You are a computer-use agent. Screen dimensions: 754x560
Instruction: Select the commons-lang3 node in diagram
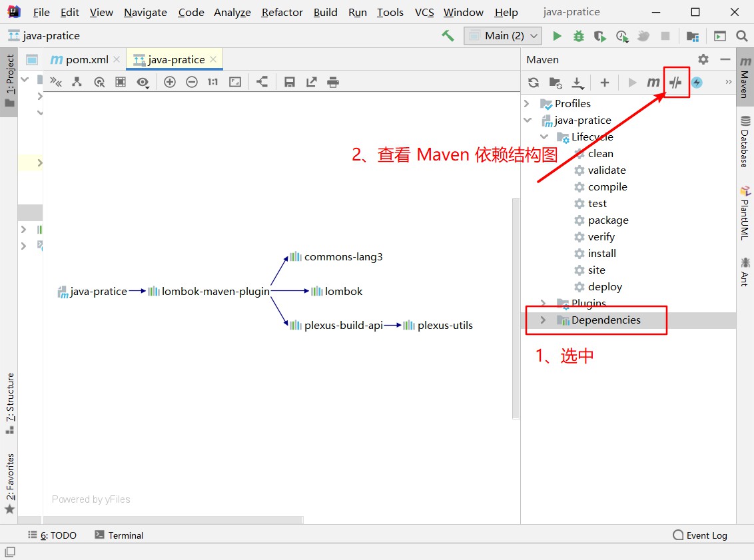[x=336, y=256]
